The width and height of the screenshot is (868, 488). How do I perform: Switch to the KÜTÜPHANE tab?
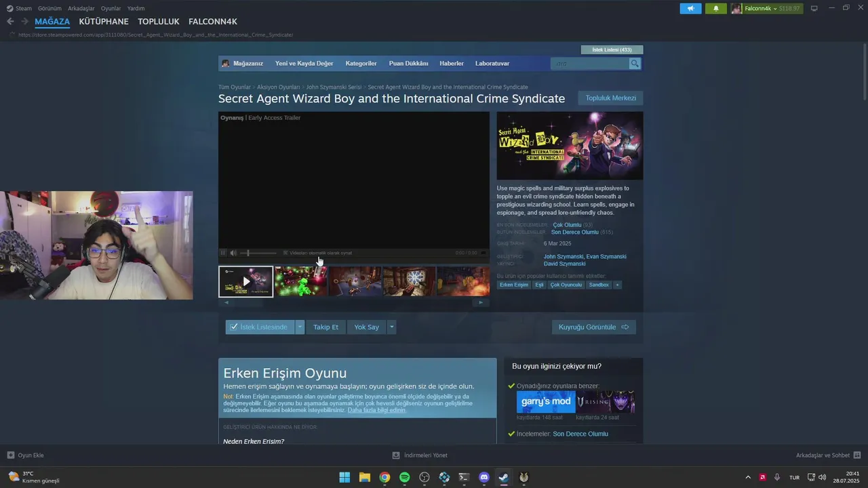click(104, 22)
